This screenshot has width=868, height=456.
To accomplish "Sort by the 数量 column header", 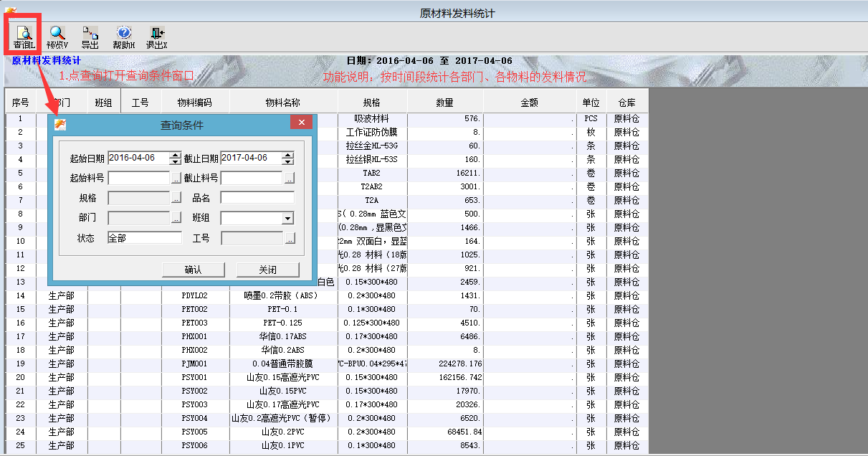I will (445, 103).
